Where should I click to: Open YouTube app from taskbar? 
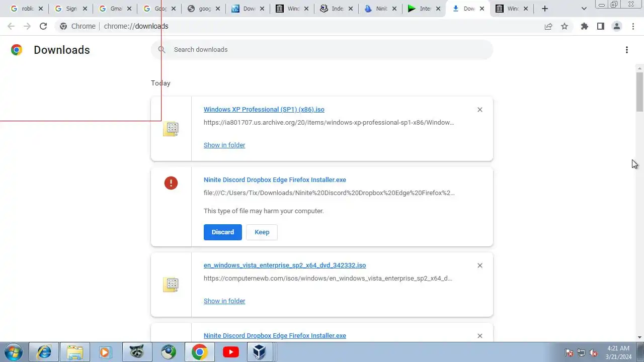tap(231, 352)
